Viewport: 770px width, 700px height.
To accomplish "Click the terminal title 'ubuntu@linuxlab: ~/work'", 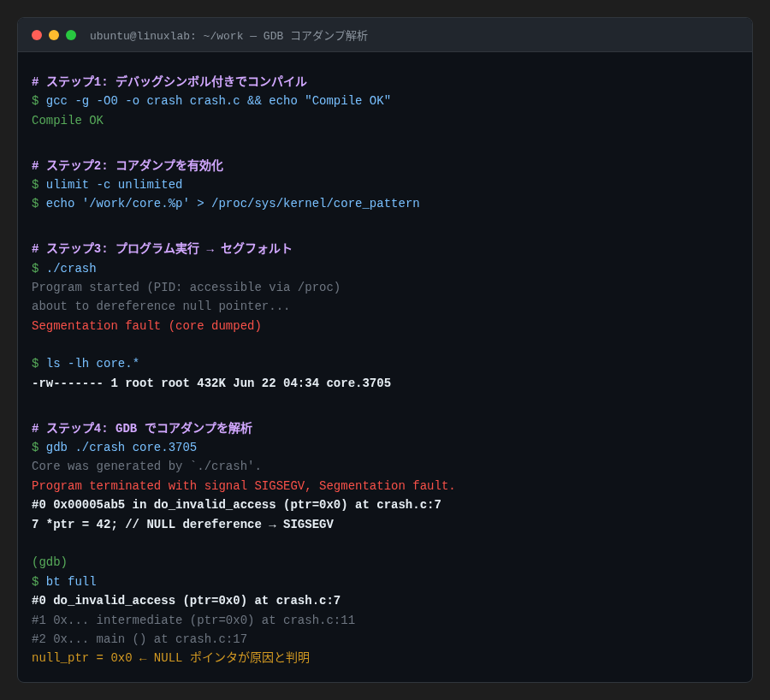I will coord(167,36).
